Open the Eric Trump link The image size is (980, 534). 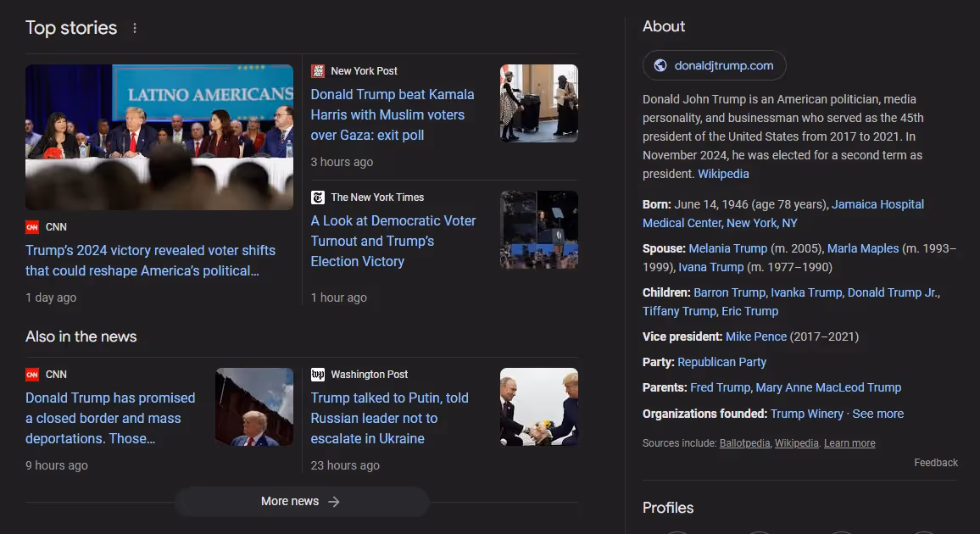point(750,312)
